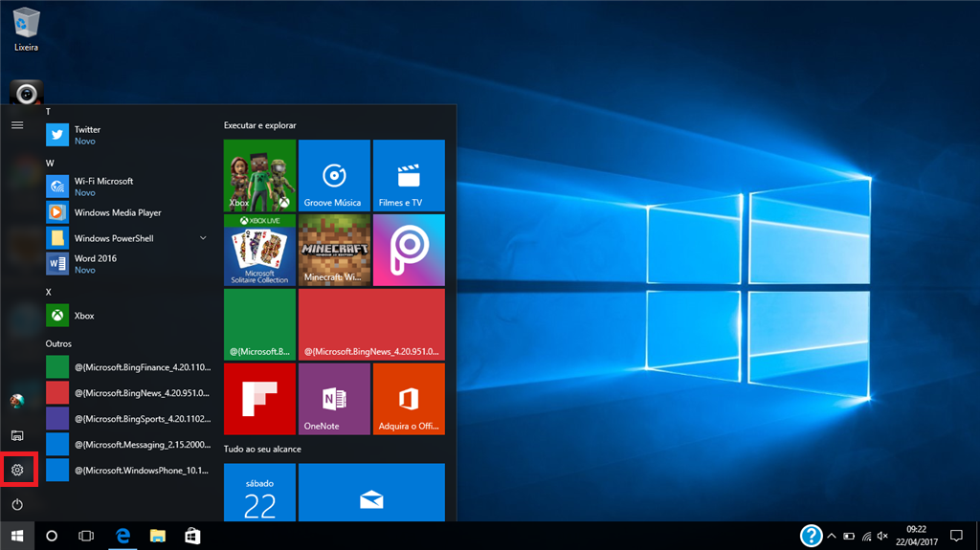Click the letter X group header
The width and height of the screenshot is (980, 550).
(x=48, y=292)
